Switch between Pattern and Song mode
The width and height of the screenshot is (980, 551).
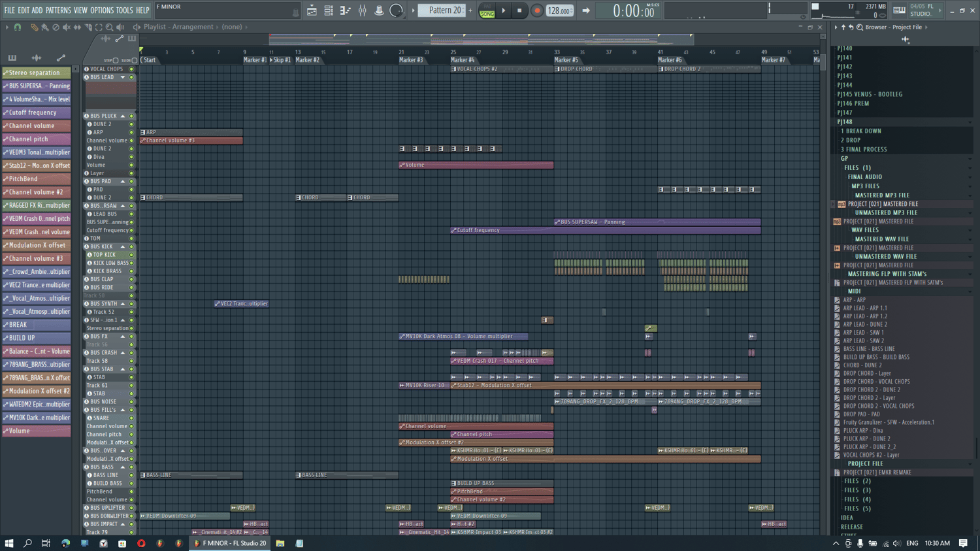click(x=487, y=10)
